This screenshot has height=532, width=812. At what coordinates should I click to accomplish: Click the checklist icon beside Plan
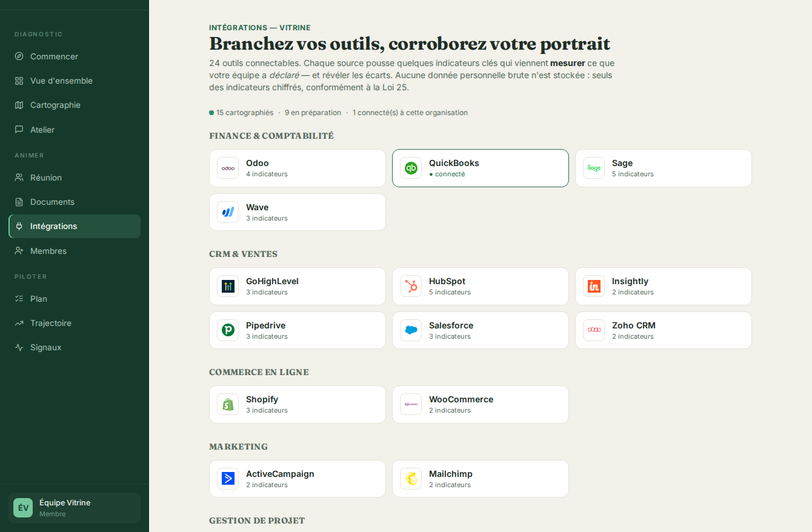pyautogui.click(x=19, y=299)
